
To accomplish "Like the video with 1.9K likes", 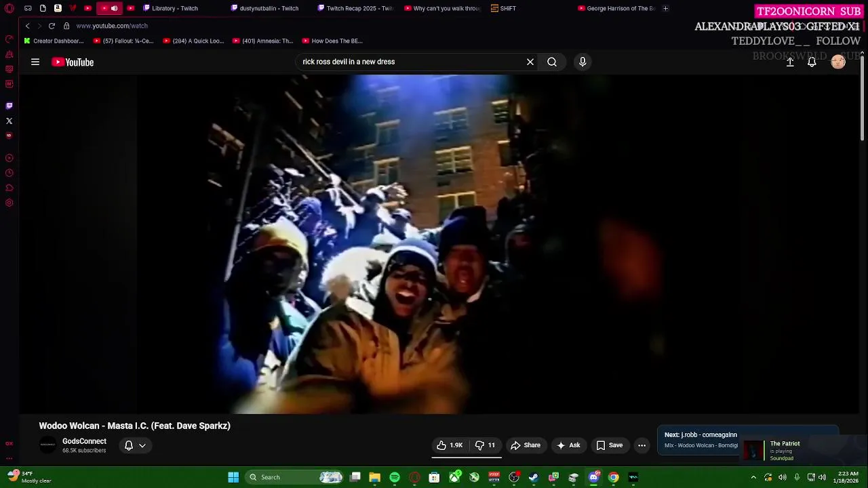I will 450,445.
